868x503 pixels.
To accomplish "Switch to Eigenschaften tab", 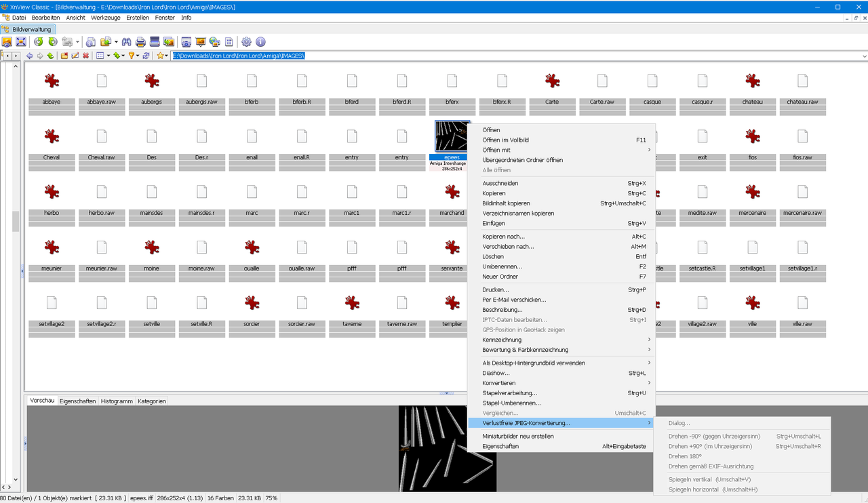I will coord(77,401).
